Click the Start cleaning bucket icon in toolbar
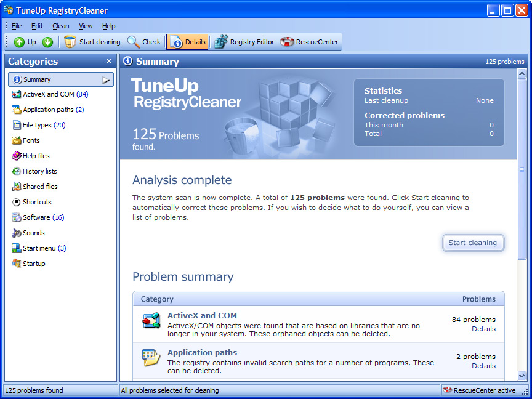This screenshot has height=399, width=532. click(x=70, y=42)
